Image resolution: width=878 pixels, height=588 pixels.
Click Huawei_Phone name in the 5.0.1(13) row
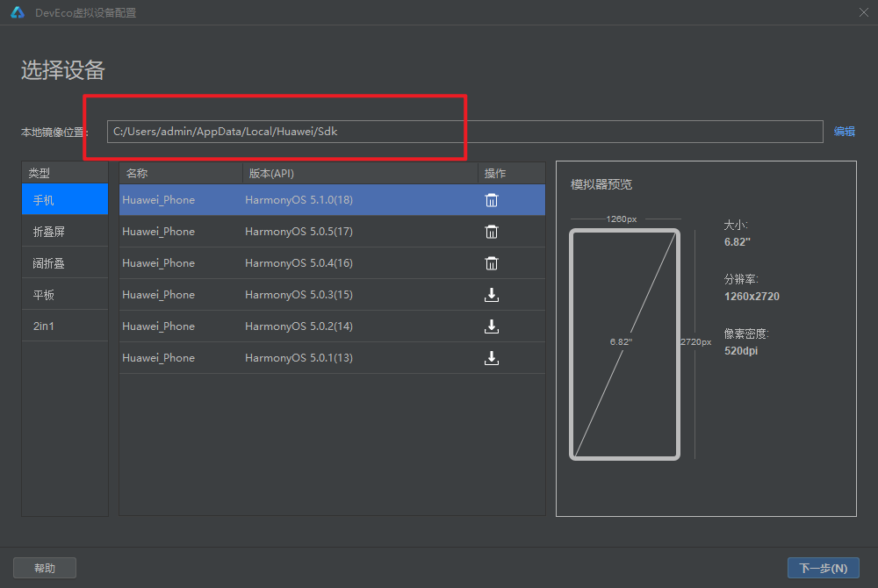(x=158, y=357)
